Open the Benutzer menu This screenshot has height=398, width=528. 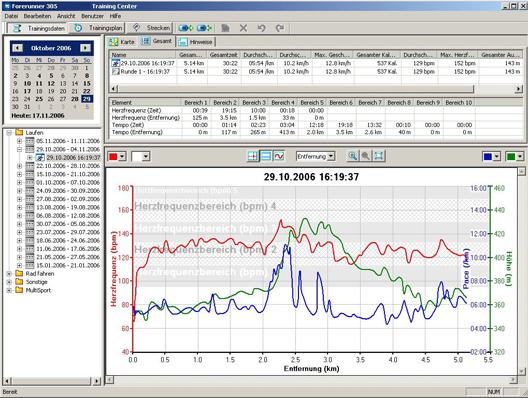92,16
